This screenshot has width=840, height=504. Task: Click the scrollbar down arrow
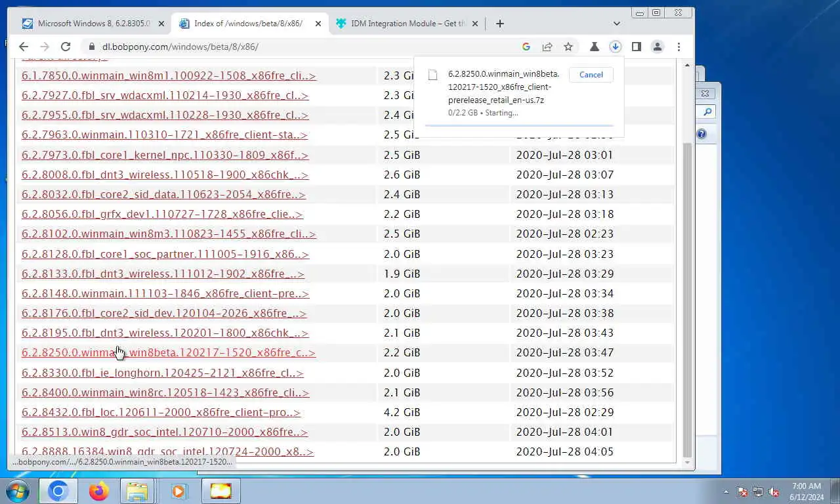pyautogui.click(x=687, y=463)
